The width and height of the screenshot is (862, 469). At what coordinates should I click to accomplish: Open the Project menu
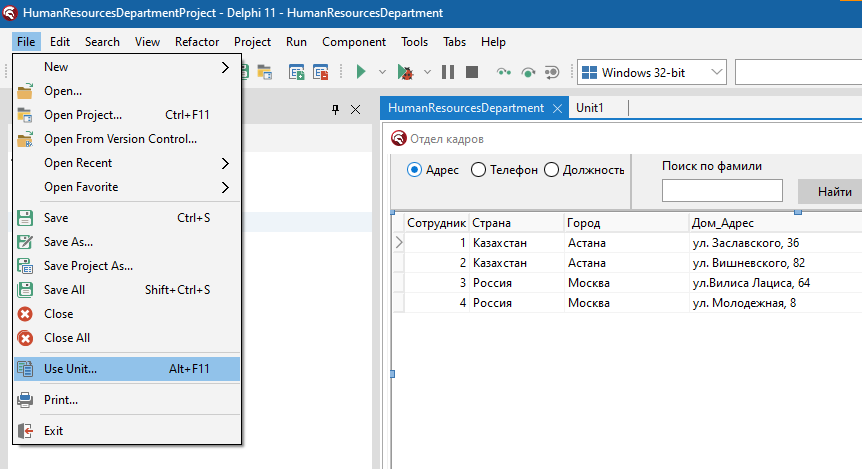click(x=252, y=42)
